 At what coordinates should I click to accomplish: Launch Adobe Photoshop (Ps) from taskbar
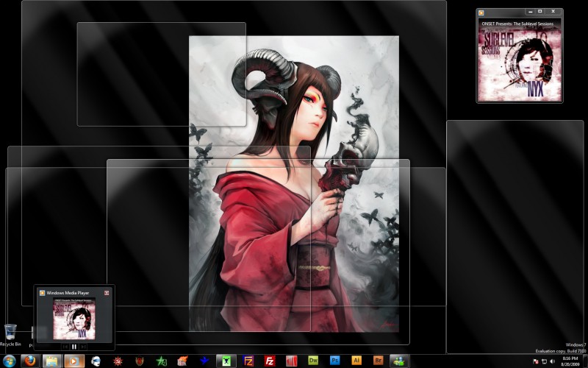coord(335,361)
